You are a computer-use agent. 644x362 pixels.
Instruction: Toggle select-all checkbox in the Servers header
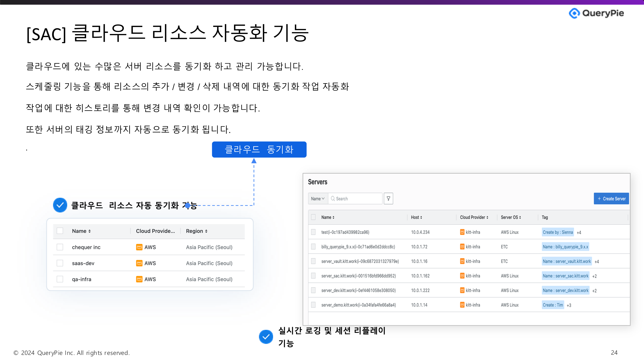tap(313, 217)
